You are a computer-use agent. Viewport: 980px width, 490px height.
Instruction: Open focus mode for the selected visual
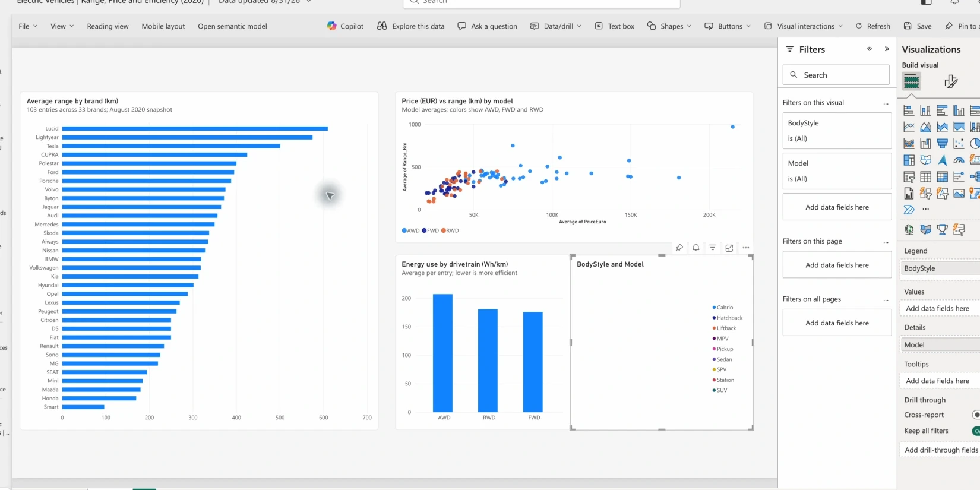(x=729, y=248)
